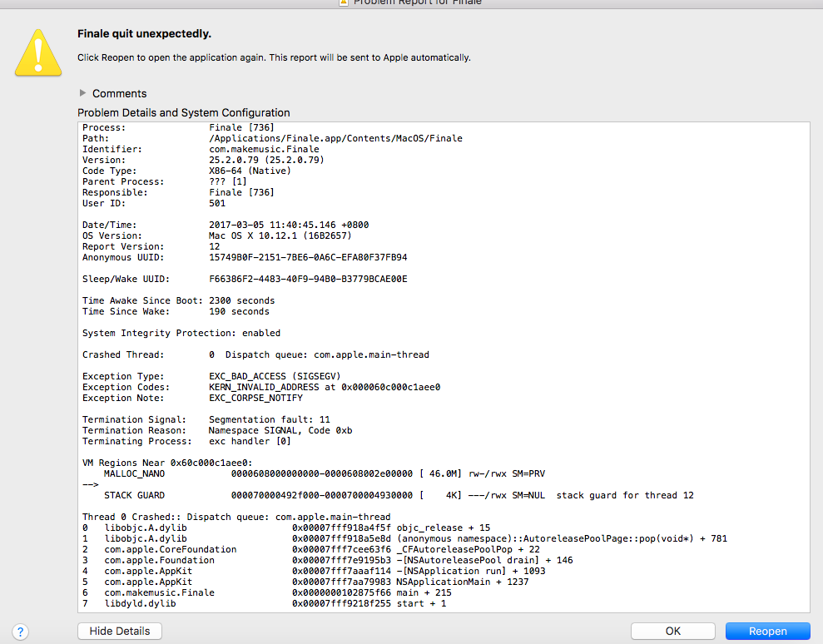Screen dimensions: 823x644
Task: Click the Version 25.2.0.79 line
Action: click(265, 160)
